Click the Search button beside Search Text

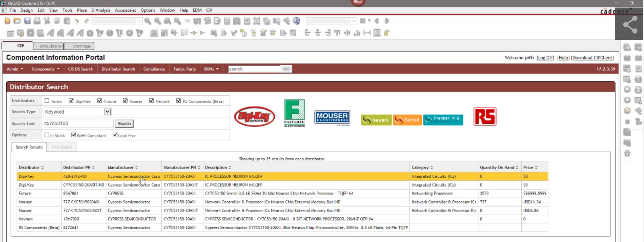tap(124, 123)
